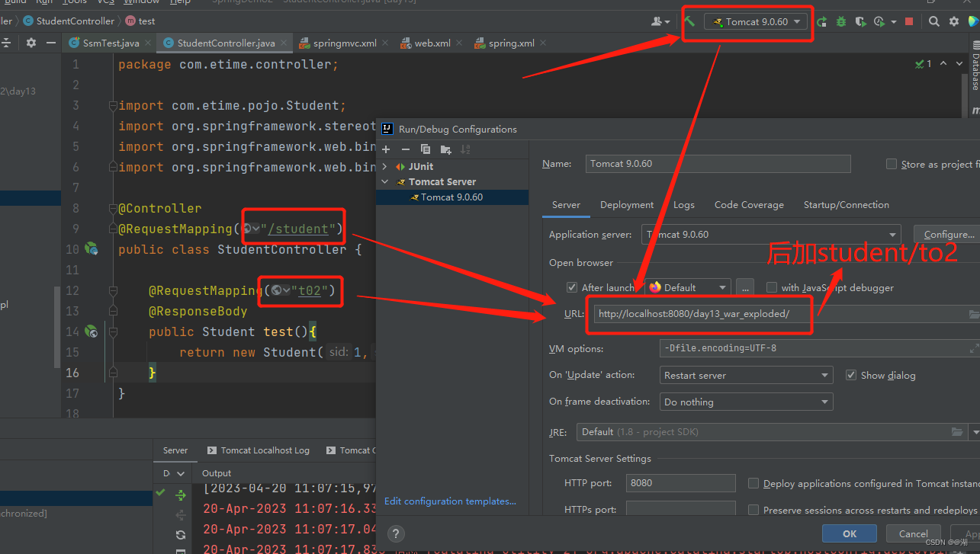
Task: Click the ellipsis browser button
Action: 745,287
